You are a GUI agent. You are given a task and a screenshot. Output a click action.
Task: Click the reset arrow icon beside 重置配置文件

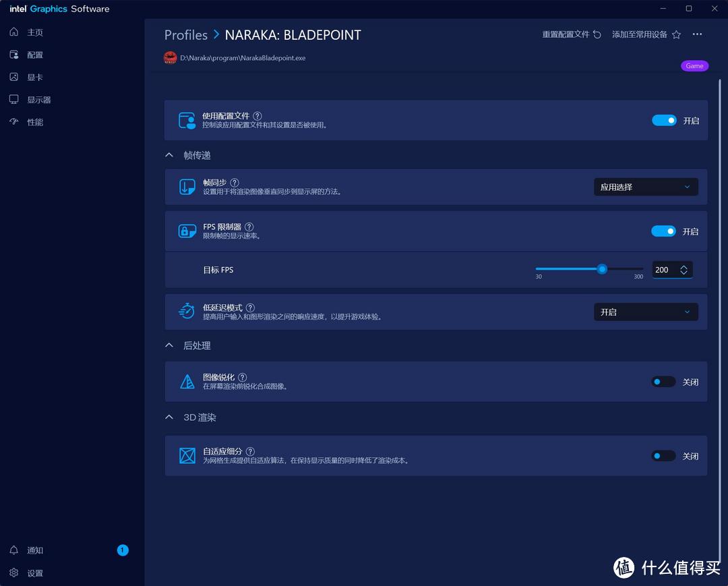click(x=597, y=34)
